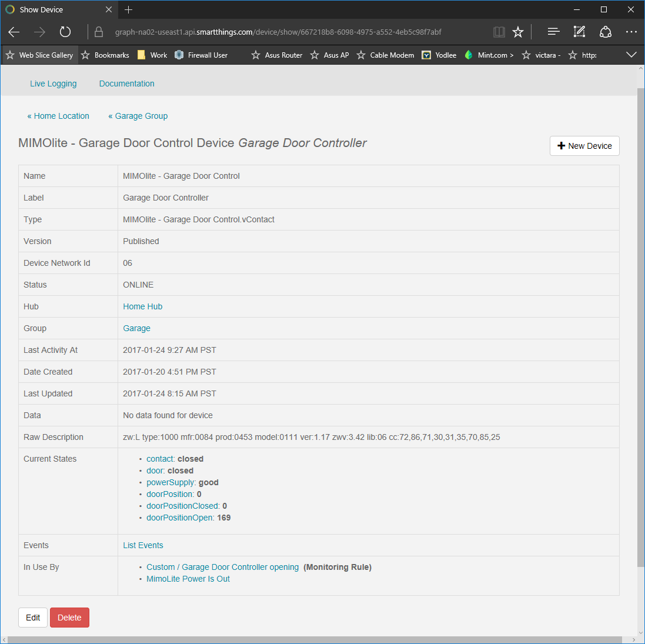Screen dimensions: 645x644
Task: Open Custom / Garage Door Controller opening rule
Action: [x=222, y=567]
